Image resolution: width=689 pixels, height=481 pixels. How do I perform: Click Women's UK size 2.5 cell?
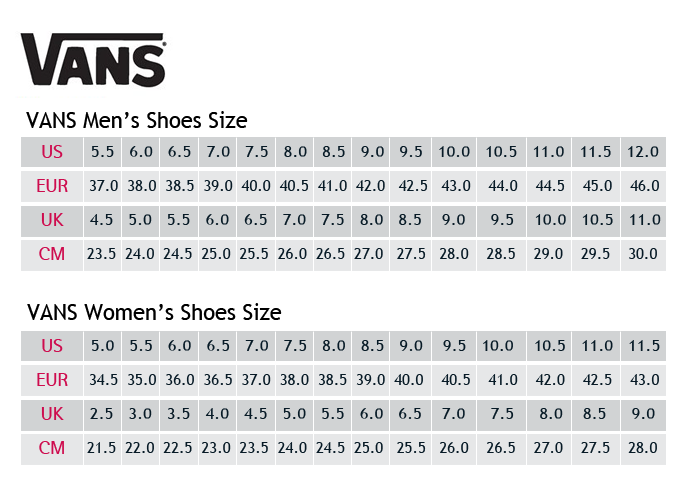(102, 414)
